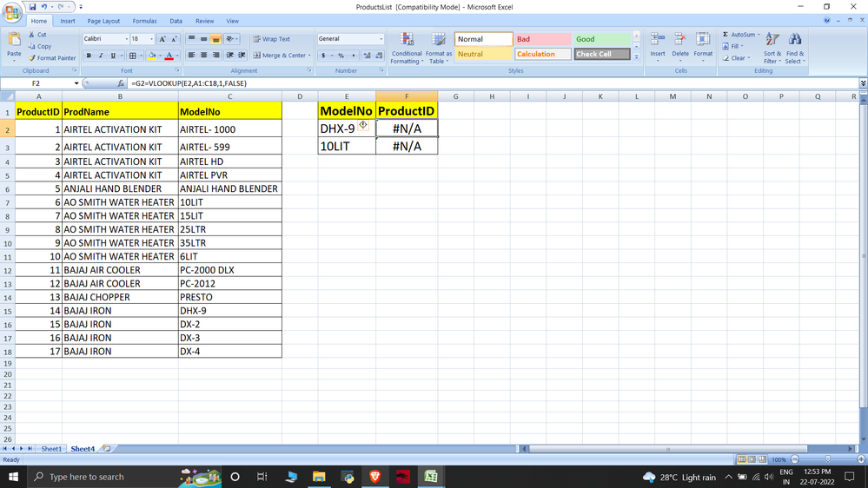The image size is (868, 488).
Task: Apply the Borders tool to the cell
Action: [x=132, y=56]
